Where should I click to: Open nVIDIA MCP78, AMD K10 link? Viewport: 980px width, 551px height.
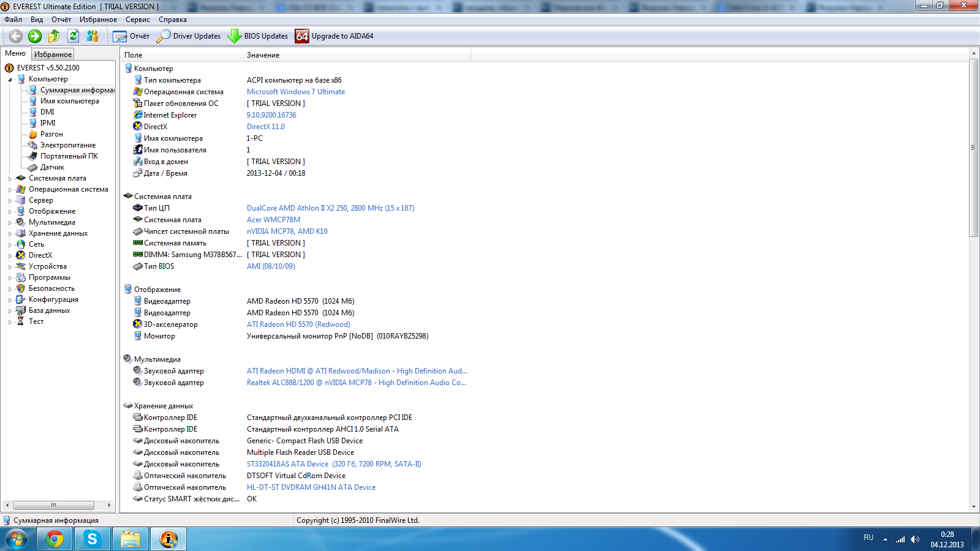(287, 231)
